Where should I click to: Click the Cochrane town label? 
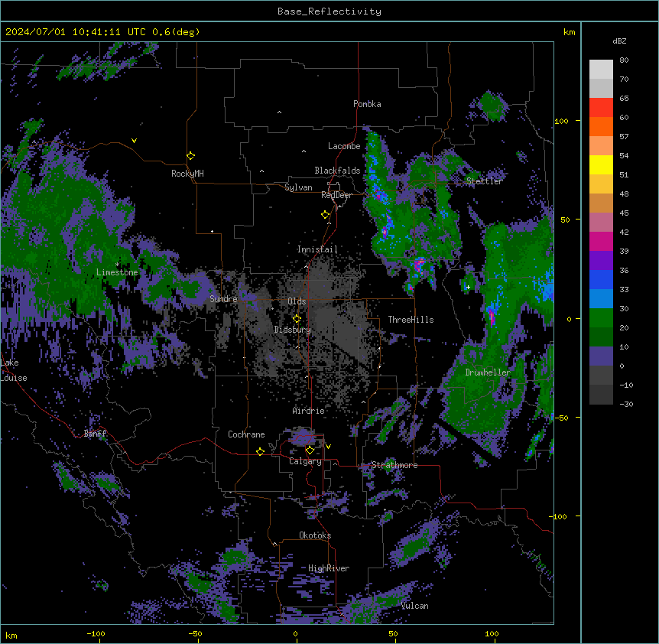[x=246, y=434]
